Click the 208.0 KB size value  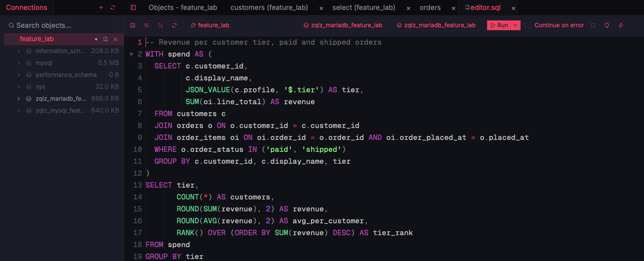pos(105,51)
